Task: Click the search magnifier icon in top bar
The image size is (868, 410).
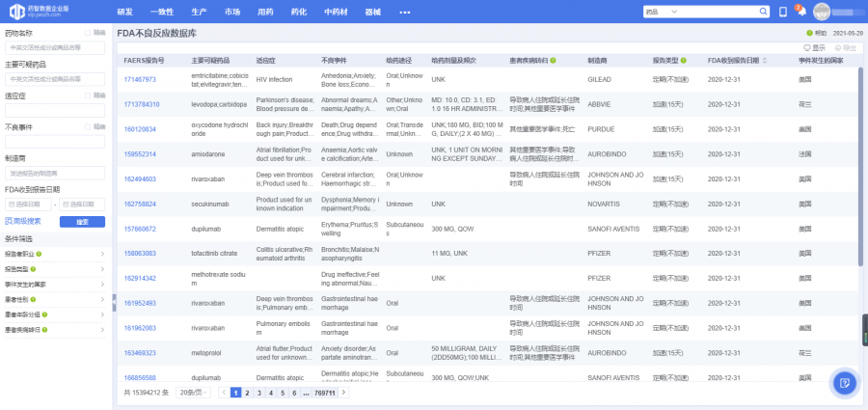Action: [x=765, y=12]
